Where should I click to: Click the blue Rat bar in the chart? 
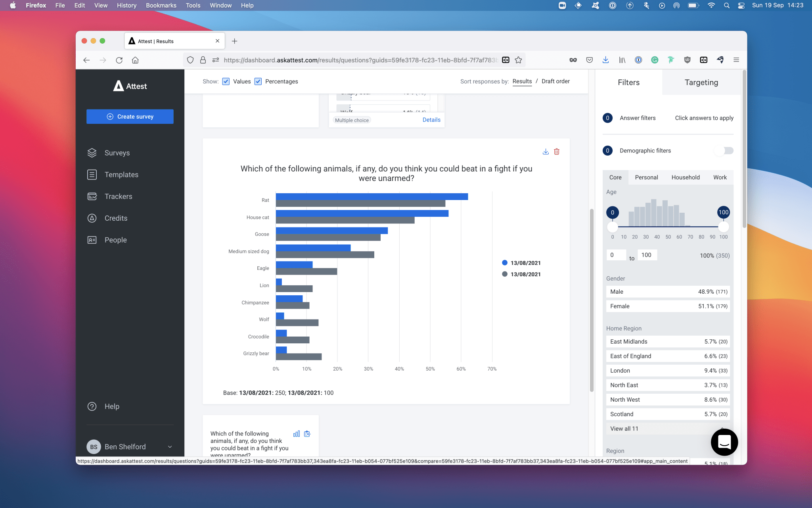coord(372,196)
